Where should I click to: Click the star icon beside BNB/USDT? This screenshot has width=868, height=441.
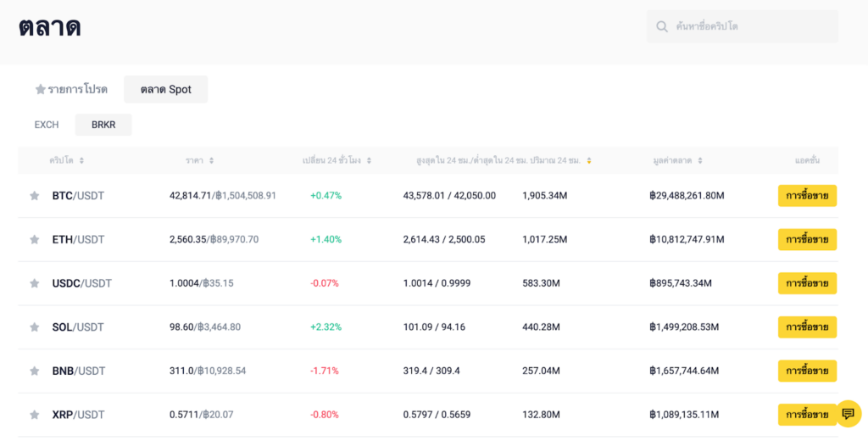[x=35, y=371]
